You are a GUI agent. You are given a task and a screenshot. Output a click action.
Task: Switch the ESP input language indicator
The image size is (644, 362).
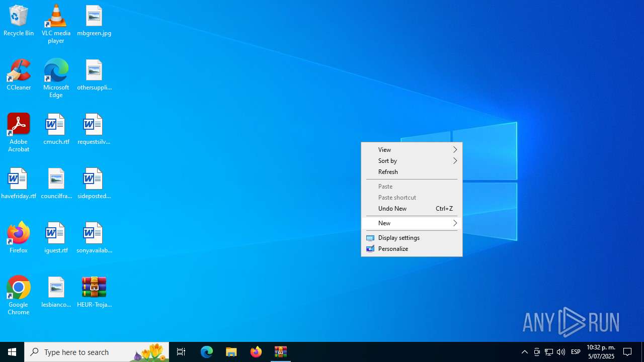click(576, 352)
